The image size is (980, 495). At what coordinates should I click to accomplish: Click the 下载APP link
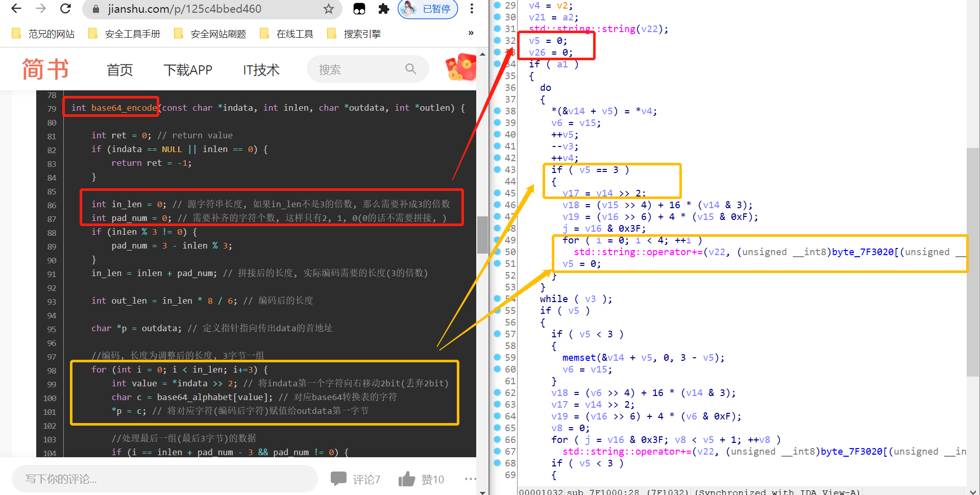(188, 69)
